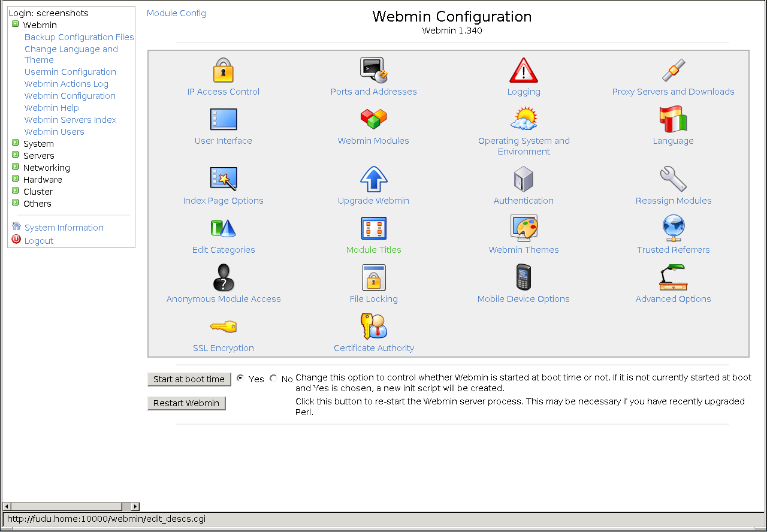The width and height of the screenshot is (767, 532).
Task: Click the Logout link in sidebar
Action: 39,241
